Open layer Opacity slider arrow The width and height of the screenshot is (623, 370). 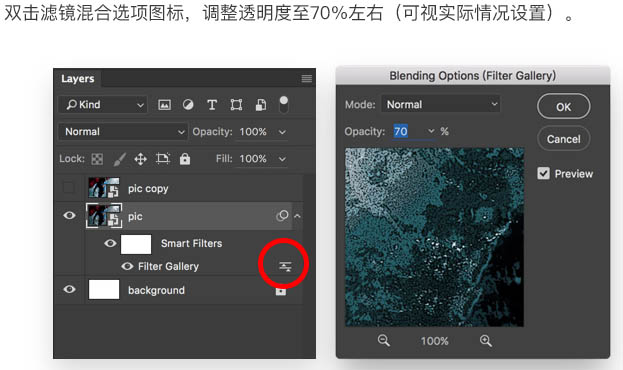point(282,132)
